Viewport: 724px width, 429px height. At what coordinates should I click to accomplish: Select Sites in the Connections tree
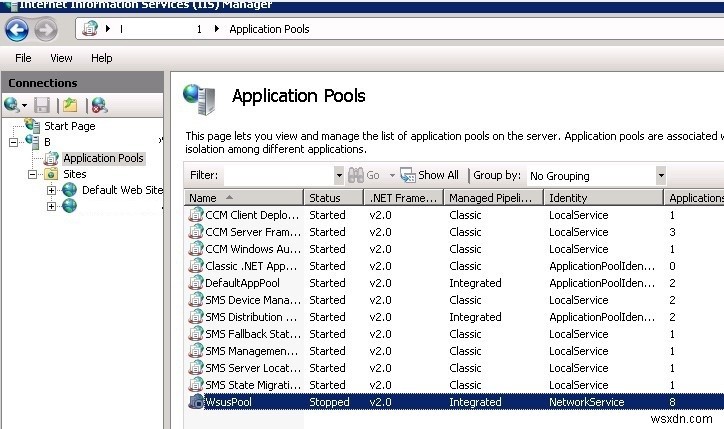click(75, 174)
